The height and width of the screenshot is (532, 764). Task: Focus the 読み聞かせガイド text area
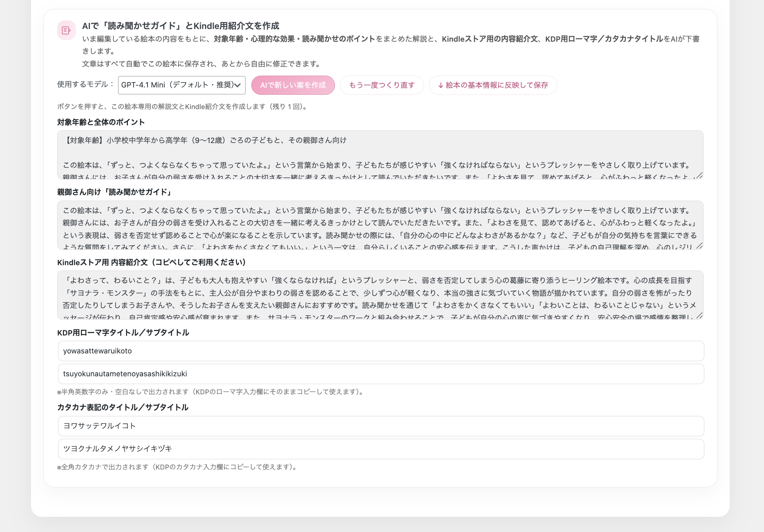coord(380,225)
